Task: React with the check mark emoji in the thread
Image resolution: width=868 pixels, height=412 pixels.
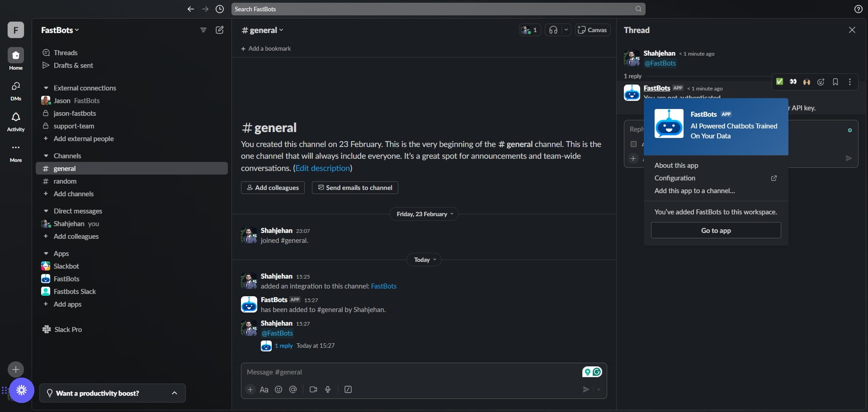Action: click(779, 82)
